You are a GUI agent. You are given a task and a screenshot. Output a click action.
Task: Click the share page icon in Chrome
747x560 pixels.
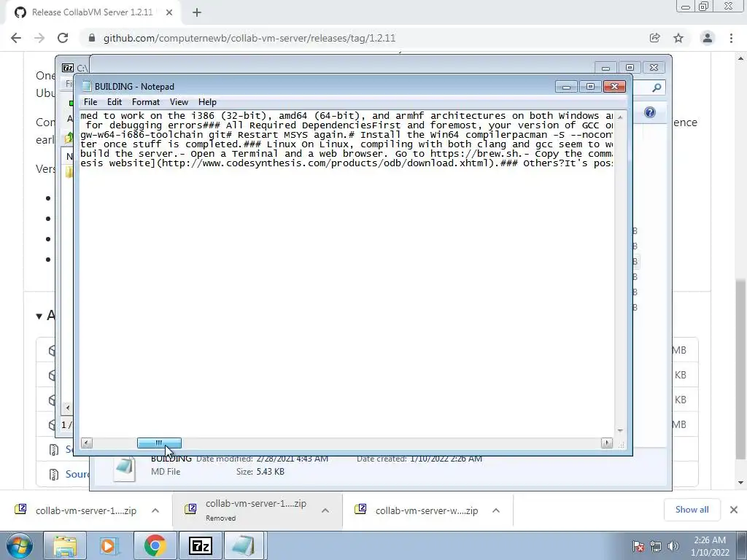[654, 38]
